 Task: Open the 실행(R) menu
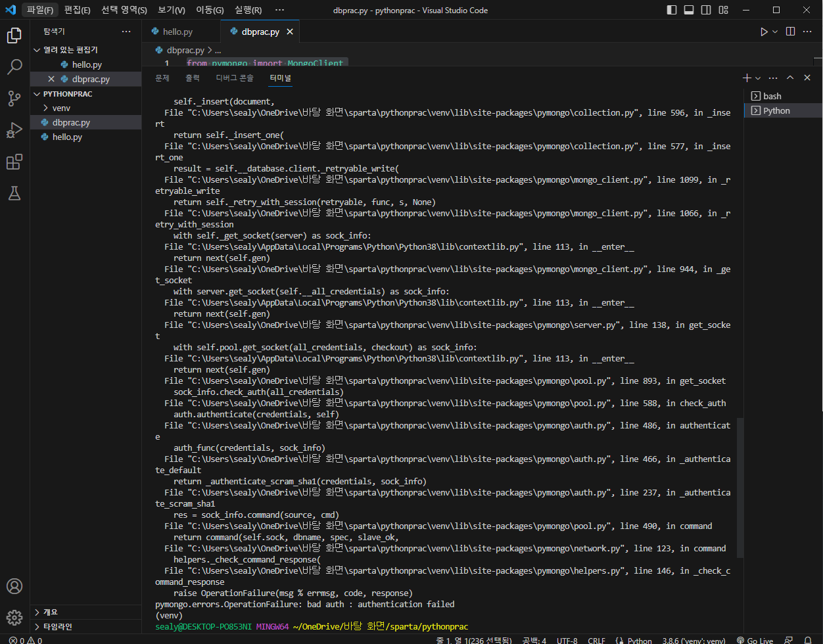tap(248, 10)
